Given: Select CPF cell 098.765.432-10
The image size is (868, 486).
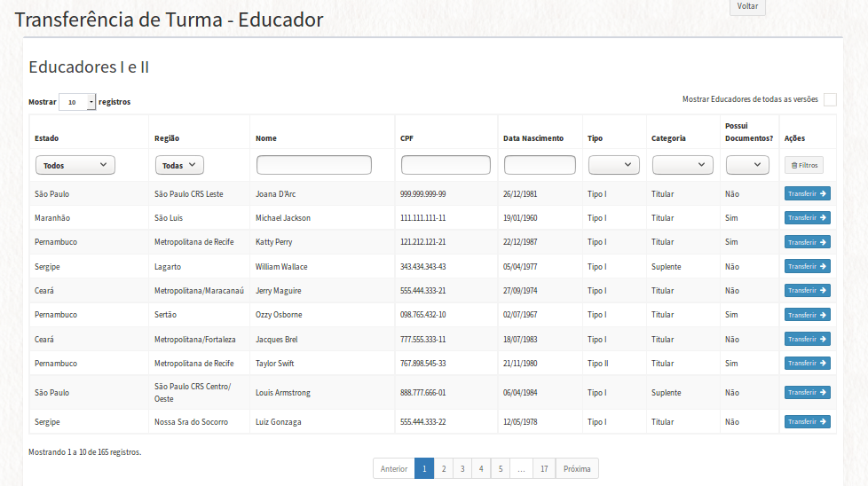Looking at the screenshot, I should 423,315.
